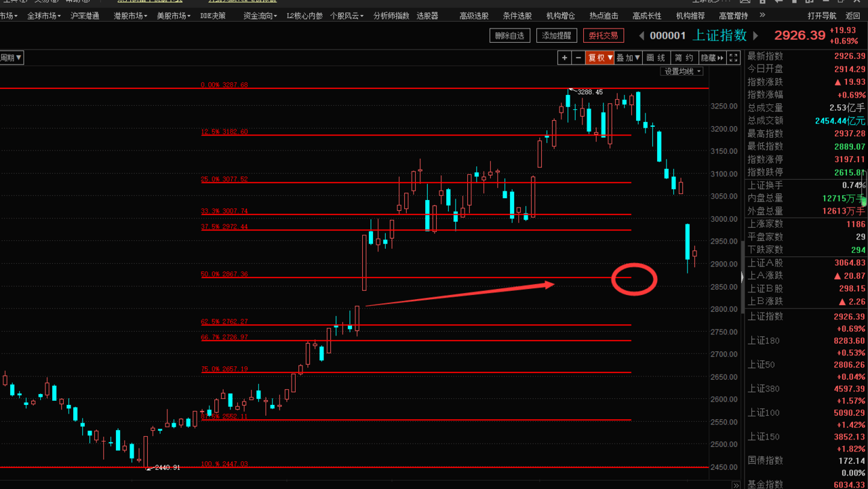868x489 pixels.
Task: Expand the 全球市场 menu
Action: click(43, 16)
